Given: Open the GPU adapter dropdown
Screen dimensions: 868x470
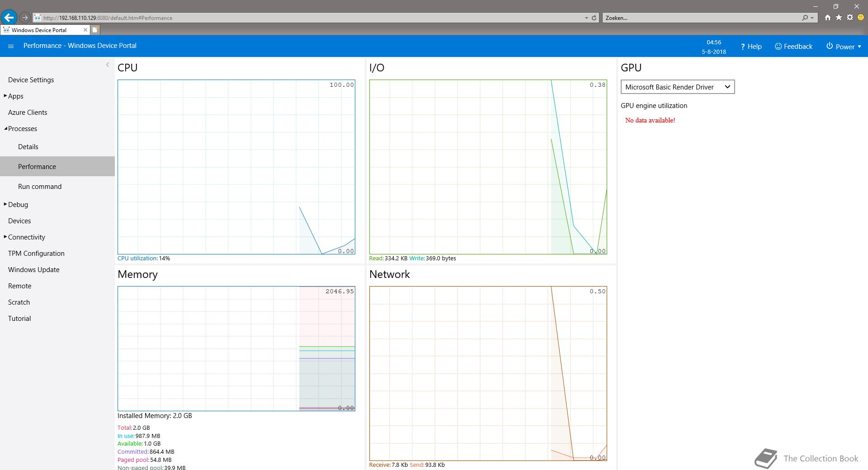Looking at the screenshot, I should tap(678, 87).
